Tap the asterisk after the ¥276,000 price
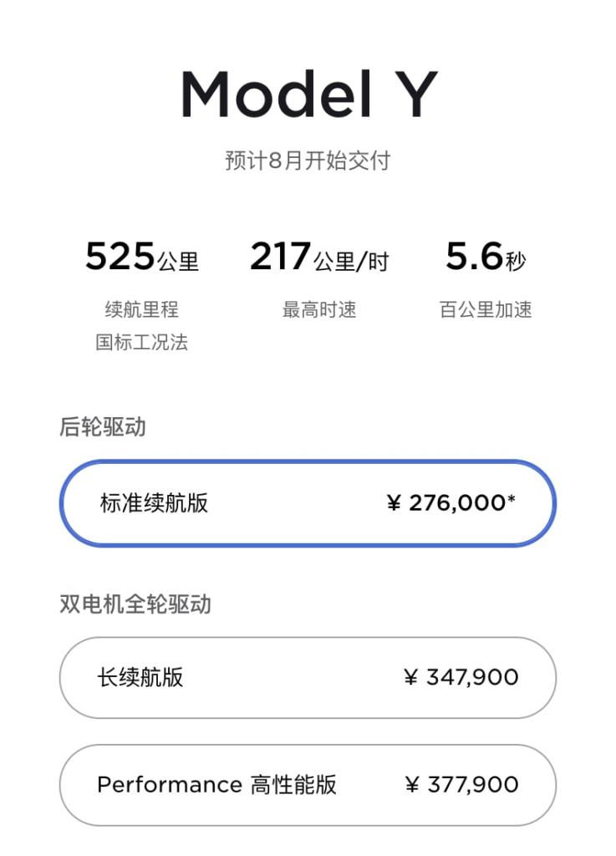 [512, 501]
